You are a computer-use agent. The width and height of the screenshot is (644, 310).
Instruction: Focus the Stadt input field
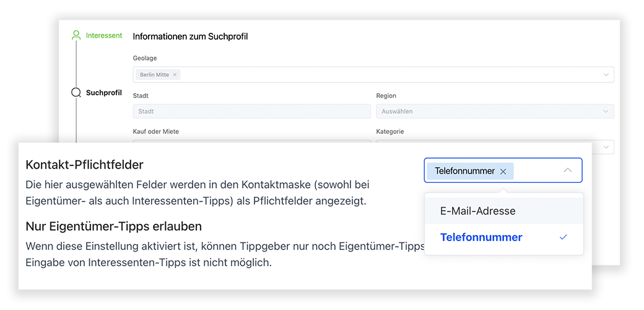[252, 112]
